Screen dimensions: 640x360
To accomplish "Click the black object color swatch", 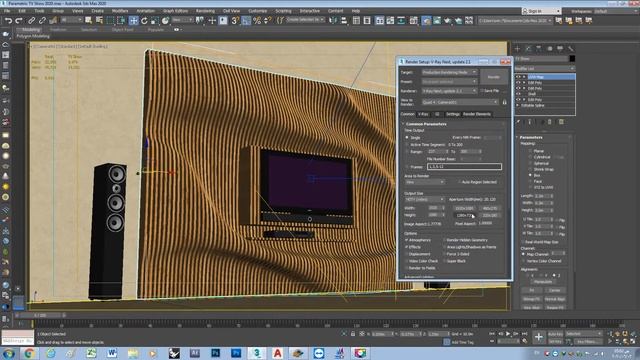I will [572, 59].
